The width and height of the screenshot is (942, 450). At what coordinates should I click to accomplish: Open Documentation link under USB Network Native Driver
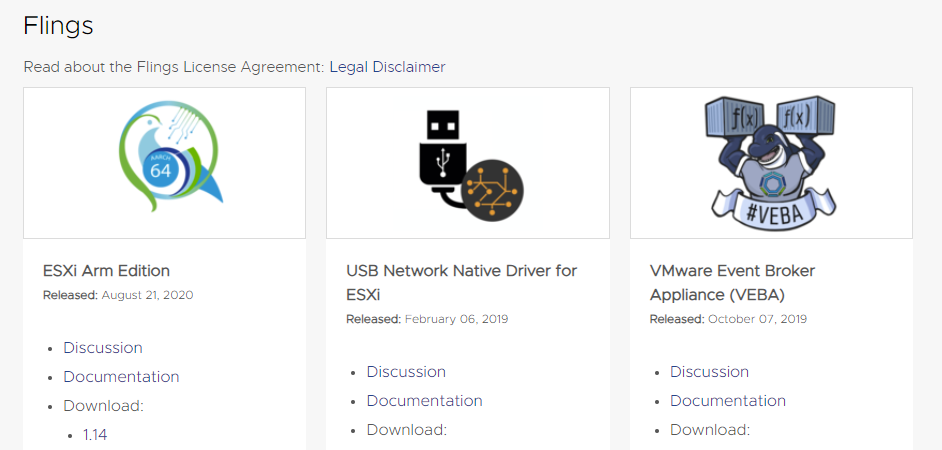tap(425, 401)
